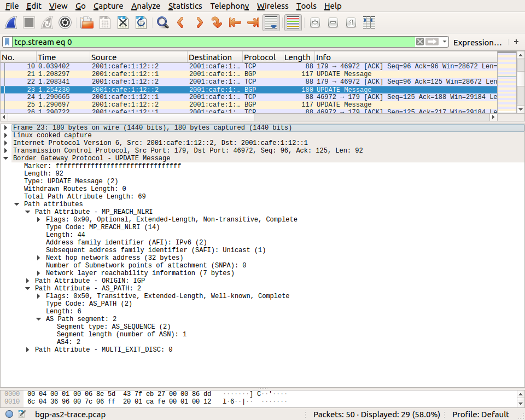Jump to last packet icon

click(x=253, y=23)
